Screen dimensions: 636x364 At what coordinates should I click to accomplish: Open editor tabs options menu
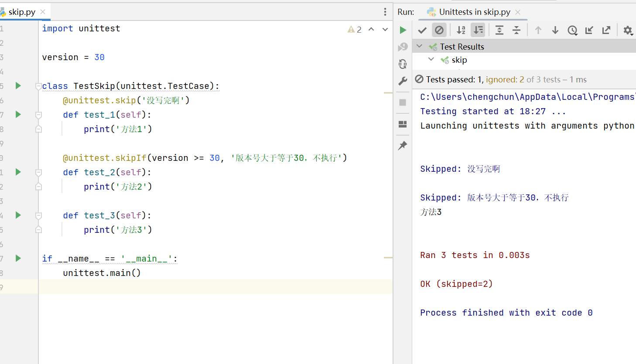click(385, 12)
